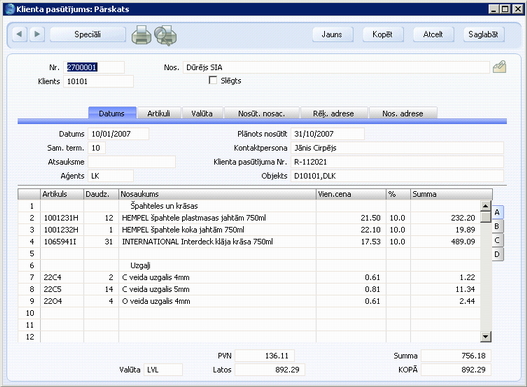The height and width of the screenshot is (387, 527).
Task: Click C veida uzgalis 4mm name
Action: [156, 277]
